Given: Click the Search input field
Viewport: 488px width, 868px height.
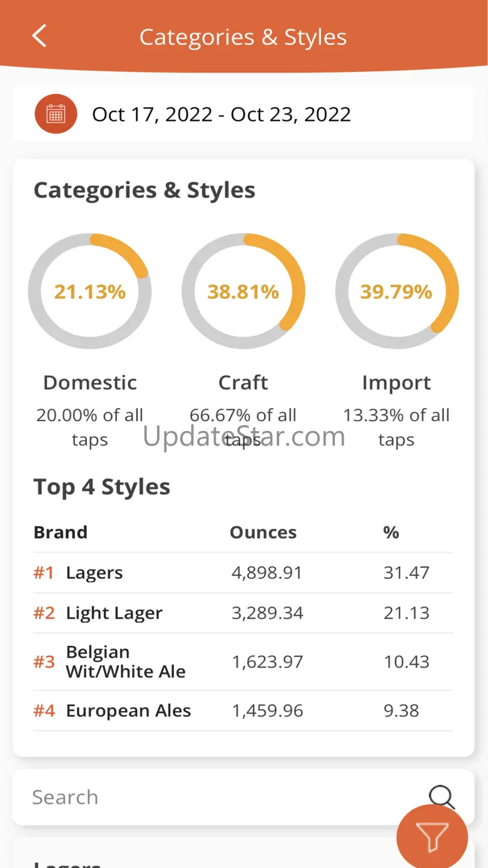Looking at the screenshot, I should point(219,797).
